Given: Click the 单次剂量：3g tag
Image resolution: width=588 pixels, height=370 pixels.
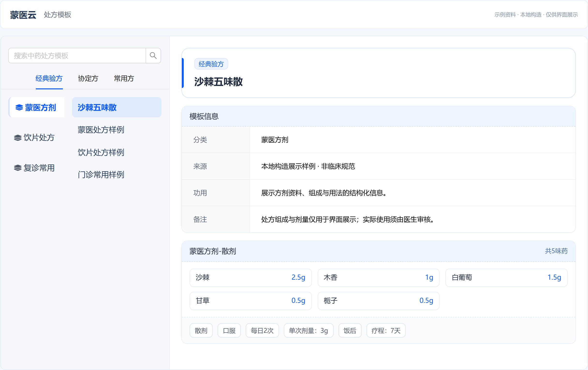Looking at the screenshot, I should click(x=309, y=331).
